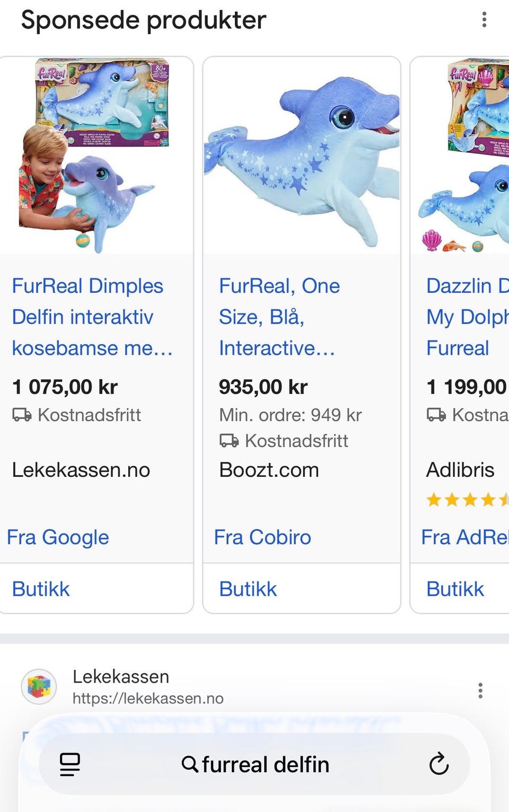The width and height of the screenshot is (509, 812).
Task: Tap the furreal delfin address bar
Action: point(265,765)
